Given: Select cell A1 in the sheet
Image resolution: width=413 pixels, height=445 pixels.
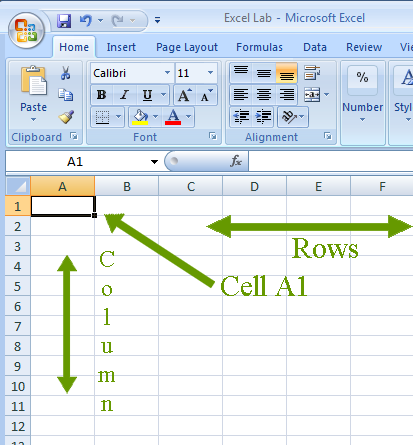Looking at the screenshot, I should click(63, 206).
